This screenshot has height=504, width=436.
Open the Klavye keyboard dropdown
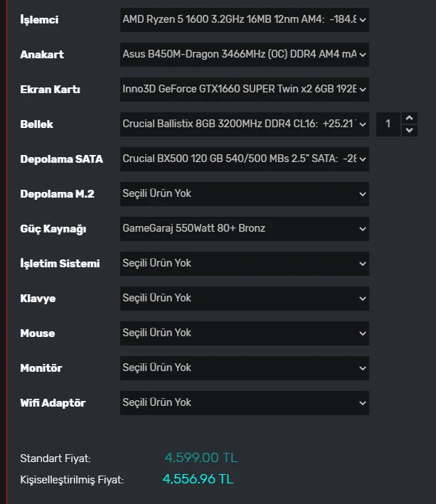[x=244, y=298]
